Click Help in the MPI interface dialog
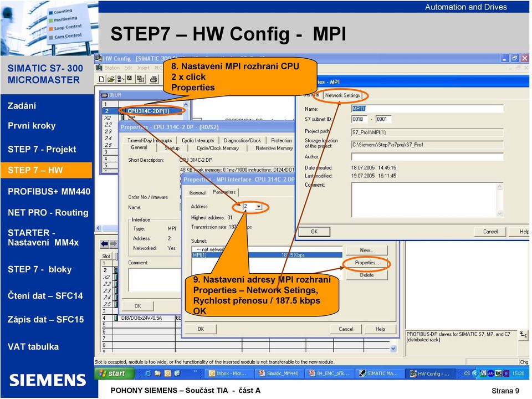 380,329
